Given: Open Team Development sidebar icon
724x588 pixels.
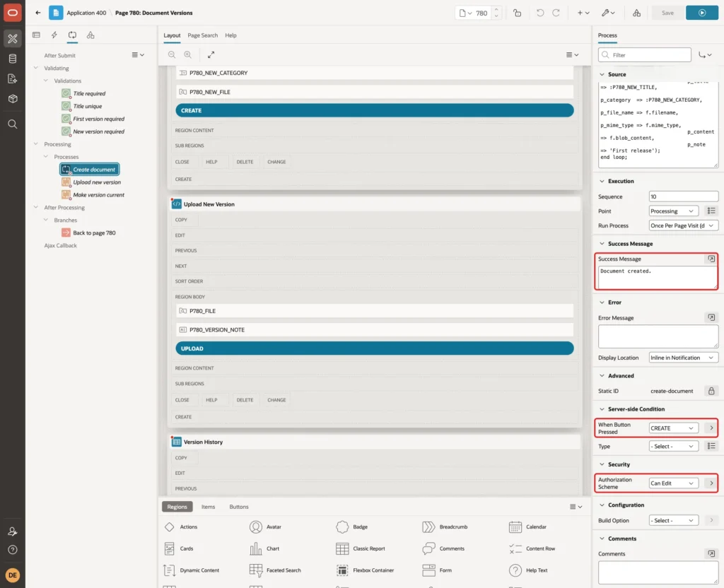Looking at the screenshot, I should tap(13, 78).
